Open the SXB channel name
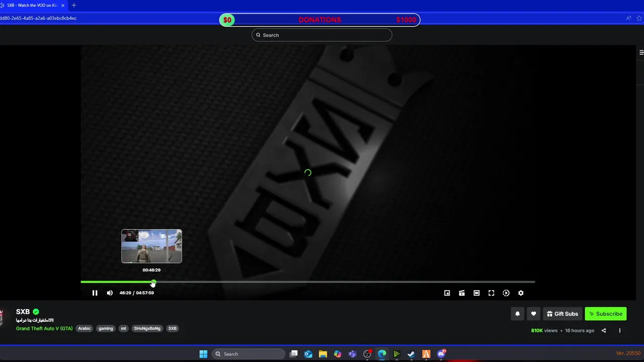This screenshot has height=362, width=644. coord(23,312)
